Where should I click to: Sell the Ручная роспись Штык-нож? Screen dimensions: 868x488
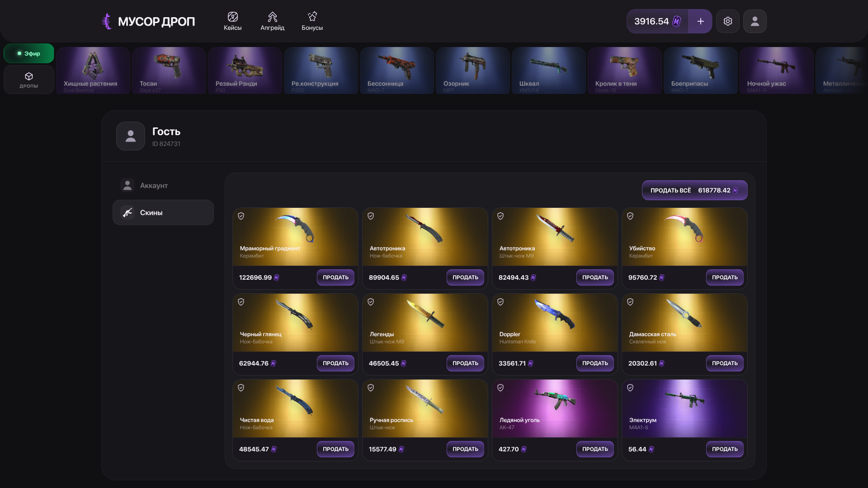[x=465, y=449]
